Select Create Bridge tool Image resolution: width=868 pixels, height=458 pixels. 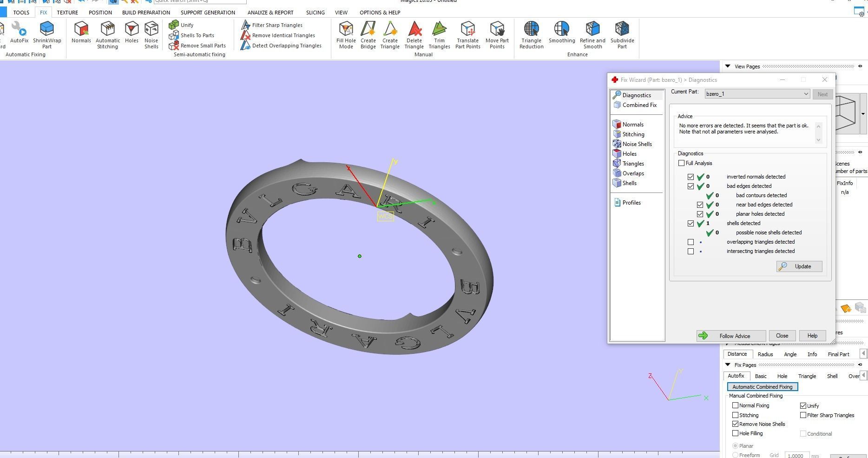tap(368, 35)
